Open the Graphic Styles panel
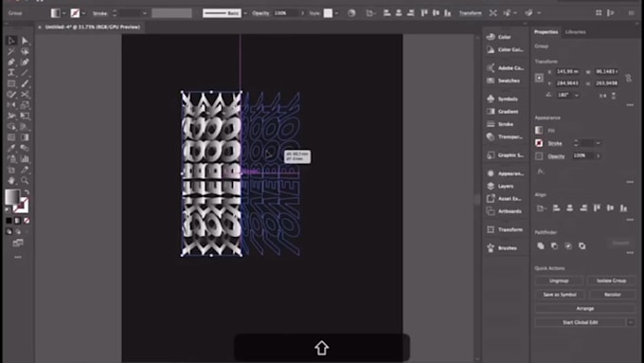This screenshot has height=363, width=644. coord(505,155)
